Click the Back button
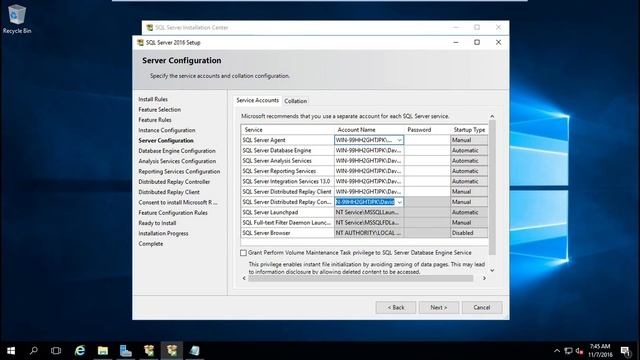 pos(396,307)
